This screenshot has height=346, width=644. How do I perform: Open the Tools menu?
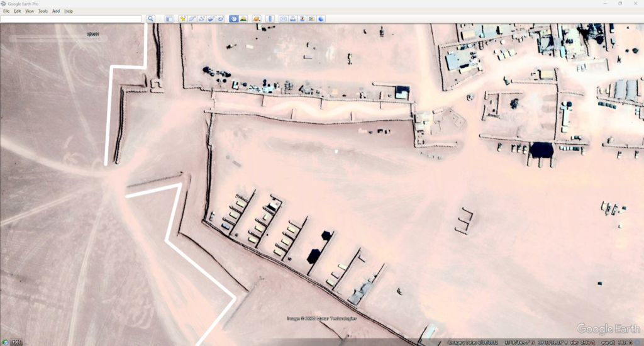tap(43, 11)
